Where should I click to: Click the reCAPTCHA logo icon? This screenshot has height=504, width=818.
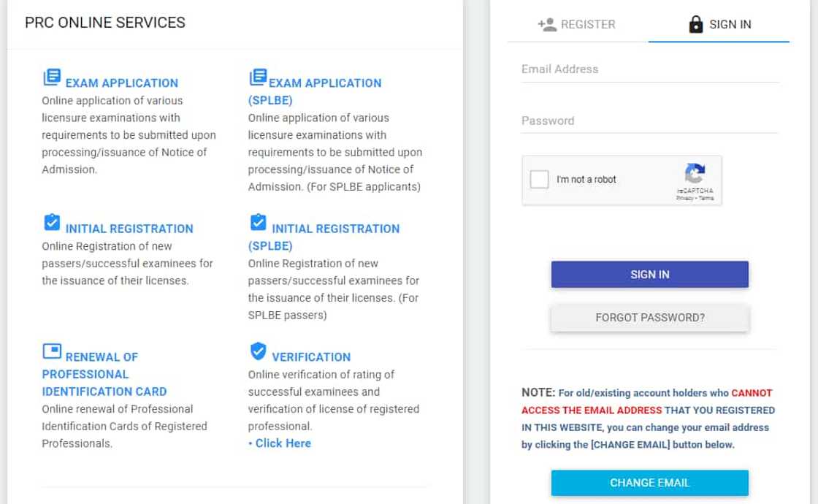(695, 174)
